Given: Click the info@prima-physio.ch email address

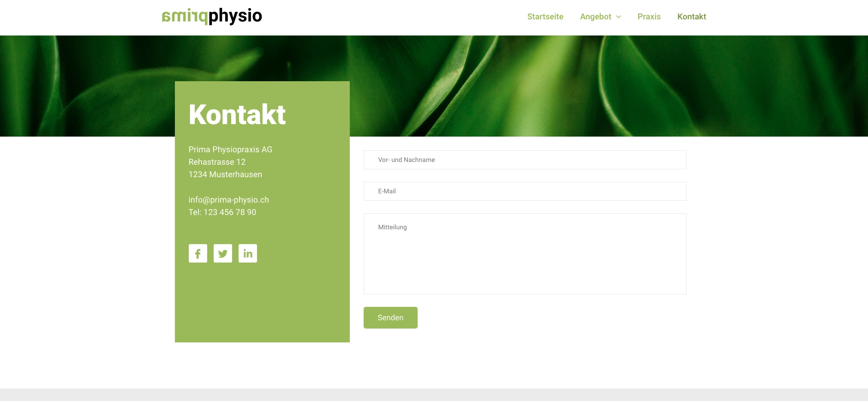Looking at the screenshot, I should click(228, 200).
